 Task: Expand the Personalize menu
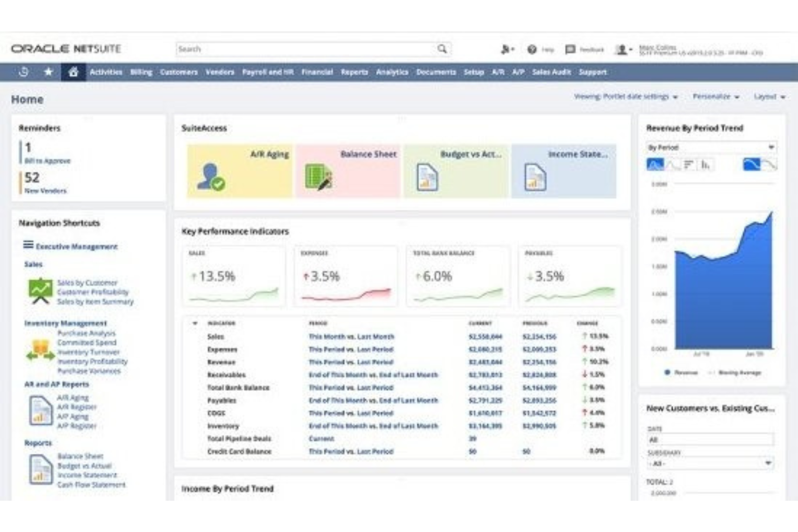click(x=716, y=96)
